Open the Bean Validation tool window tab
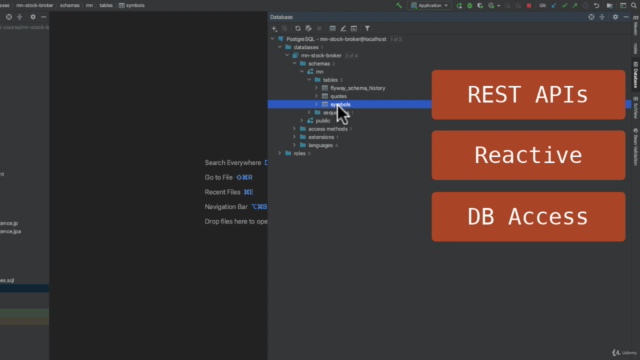The height and width of the screenshot is (360, 640). coord(636,147)
